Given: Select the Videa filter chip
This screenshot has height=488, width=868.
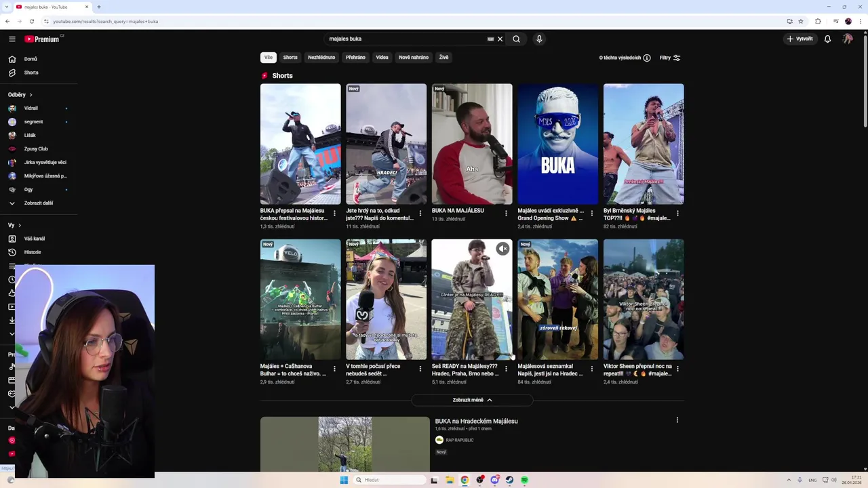Looking at the screenshot, I should pyautogui.click(x=382, y=58).
